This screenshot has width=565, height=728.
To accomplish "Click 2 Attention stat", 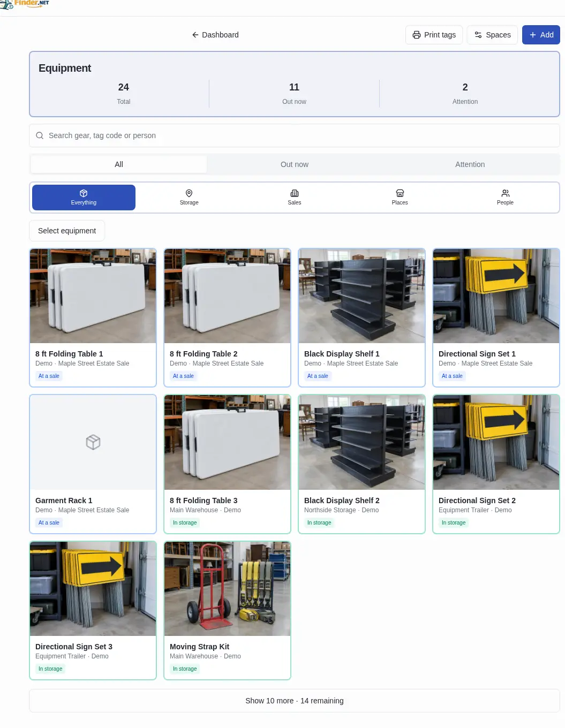I will point(465,94).
